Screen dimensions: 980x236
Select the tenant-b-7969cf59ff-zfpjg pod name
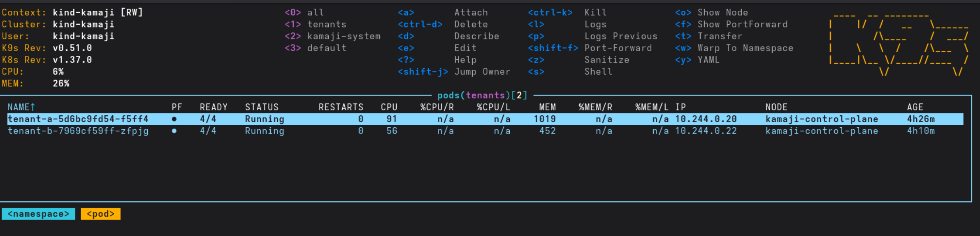coord(78,131)
